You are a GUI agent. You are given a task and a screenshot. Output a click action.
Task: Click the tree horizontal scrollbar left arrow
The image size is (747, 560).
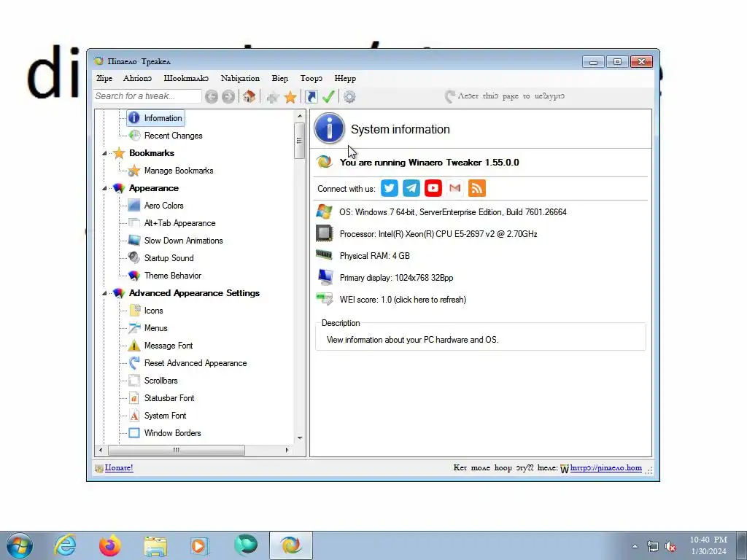click(x=100, y=450)
